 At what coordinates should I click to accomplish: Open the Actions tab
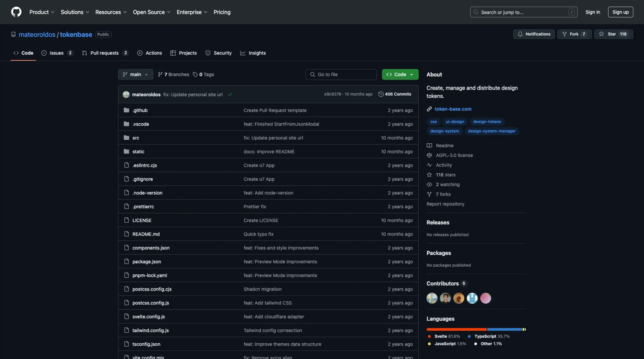150,53
